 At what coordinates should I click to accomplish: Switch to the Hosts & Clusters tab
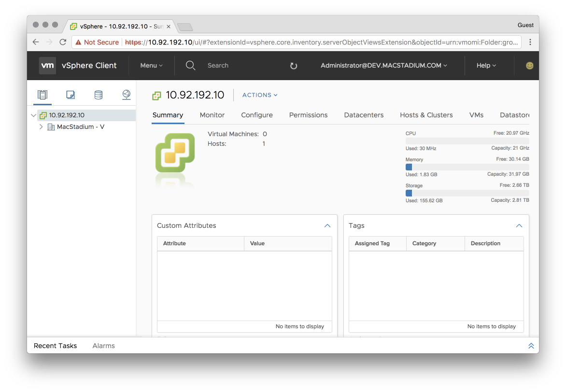(x=426, y=115)
